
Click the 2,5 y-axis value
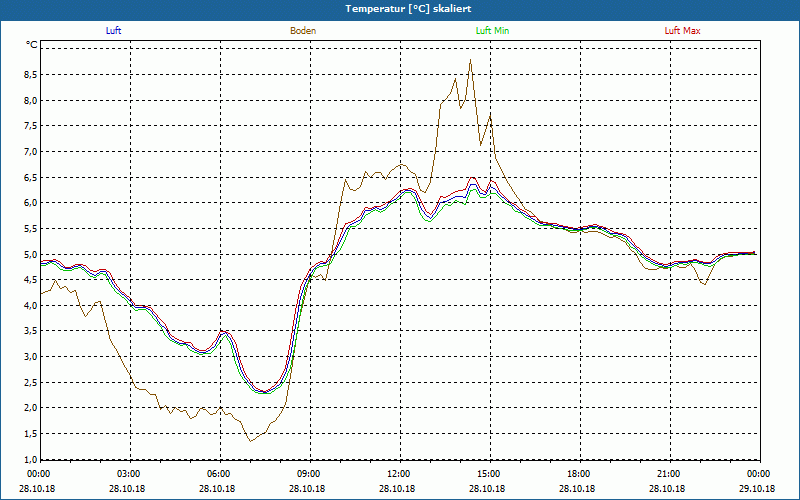(31, 383)
